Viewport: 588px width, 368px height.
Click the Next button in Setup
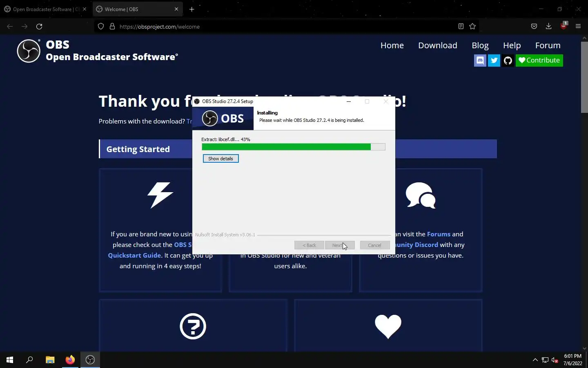(x=340, y=245)
